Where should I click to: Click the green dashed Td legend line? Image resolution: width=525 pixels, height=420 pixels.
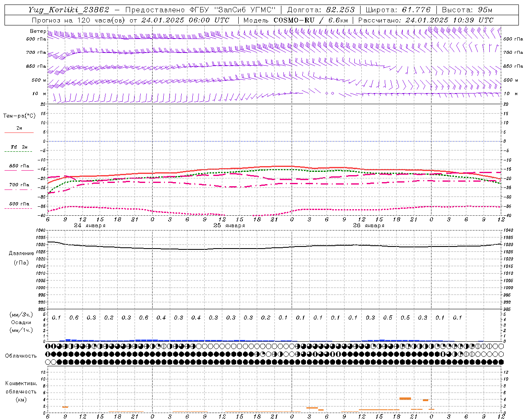(x=18, y=152)
